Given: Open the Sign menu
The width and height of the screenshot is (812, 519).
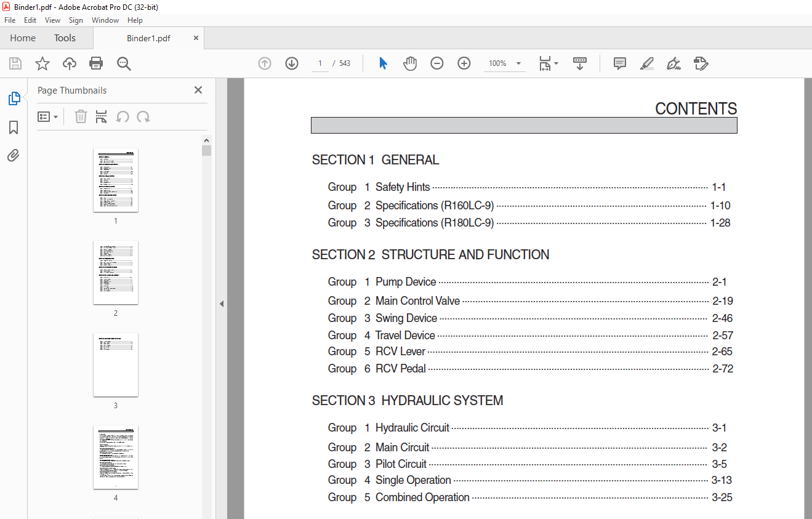Looking at the screenshot, I should coord(76,20).
